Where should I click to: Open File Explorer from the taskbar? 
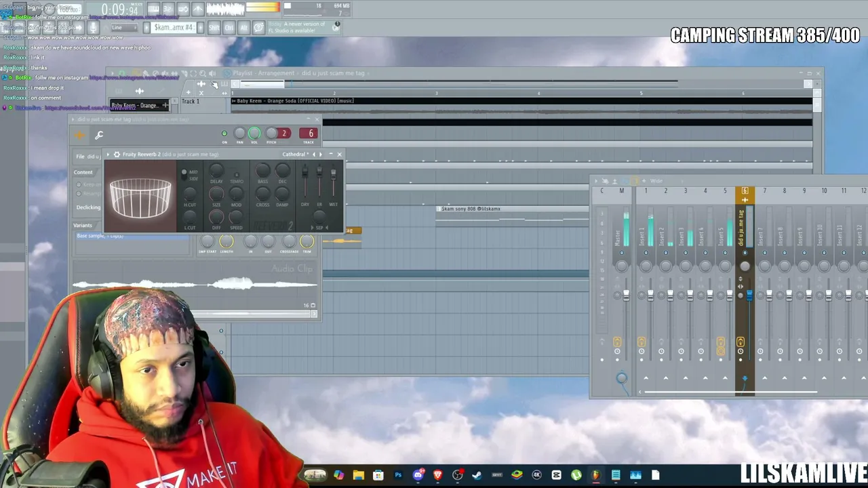[x=358, y=475]
